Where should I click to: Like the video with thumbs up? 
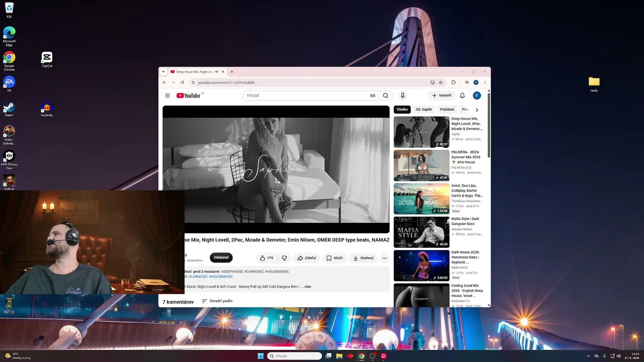pos(267,258)
